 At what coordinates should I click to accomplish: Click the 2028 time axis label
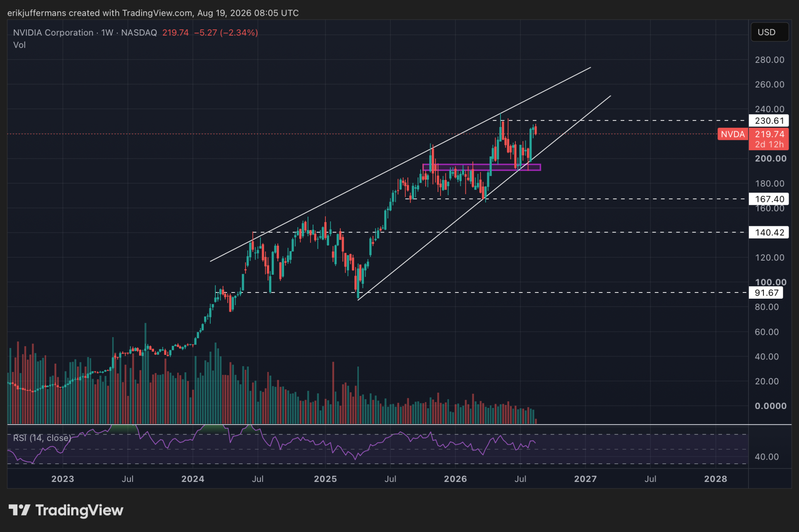coord(716,479)
